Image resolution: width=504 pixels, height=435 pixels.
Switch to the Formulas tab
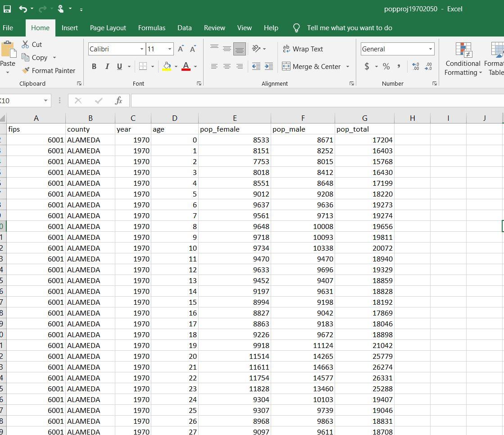pos(151,28)
